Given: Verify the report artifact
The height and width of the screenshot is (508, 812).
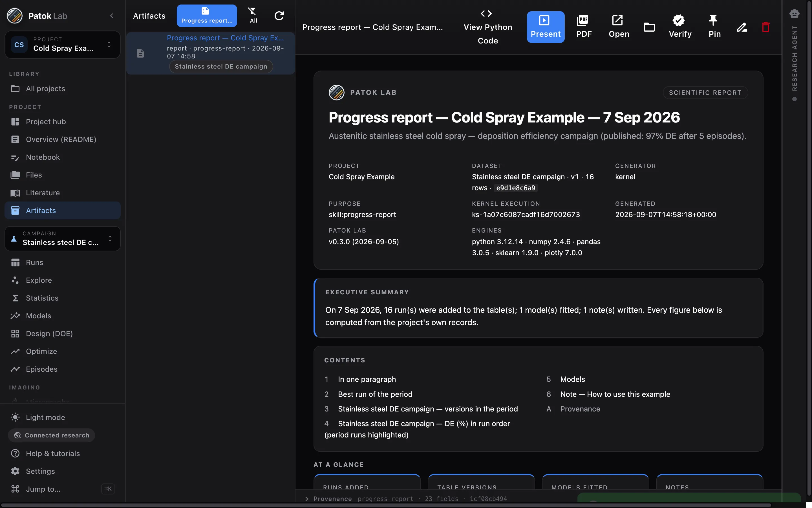Looking at the screenshot, I should click(680, 27).
